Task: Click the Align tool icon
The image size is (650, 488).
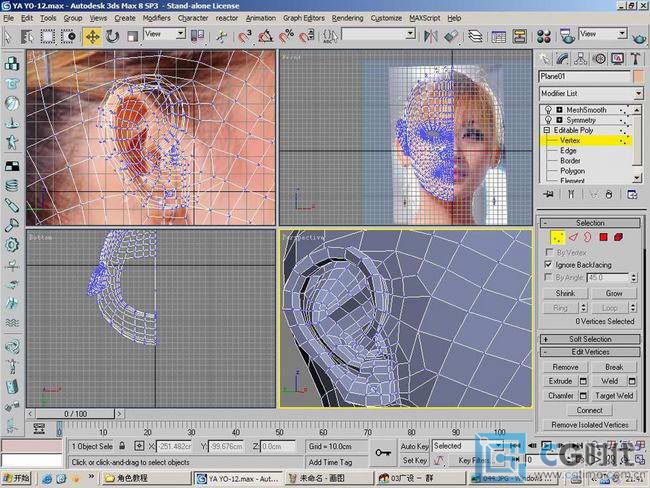Action: pos(451,36)
